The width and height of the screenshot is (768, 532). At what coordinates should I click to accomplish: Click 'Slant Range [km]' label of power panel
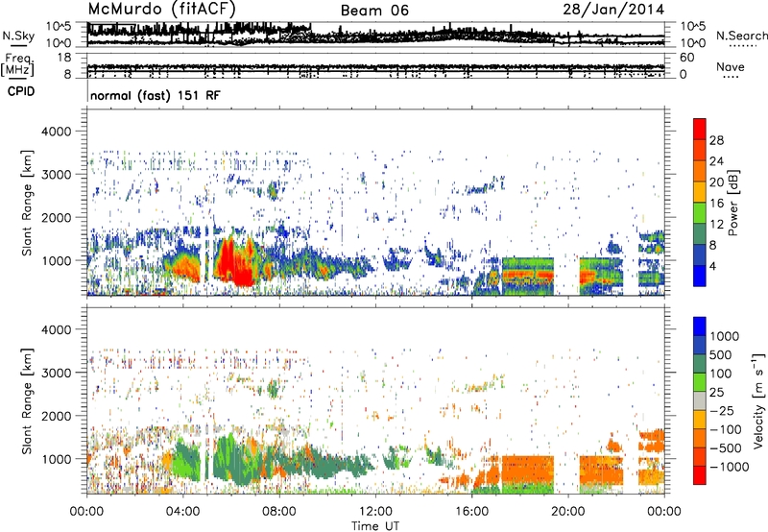[27, 203]
